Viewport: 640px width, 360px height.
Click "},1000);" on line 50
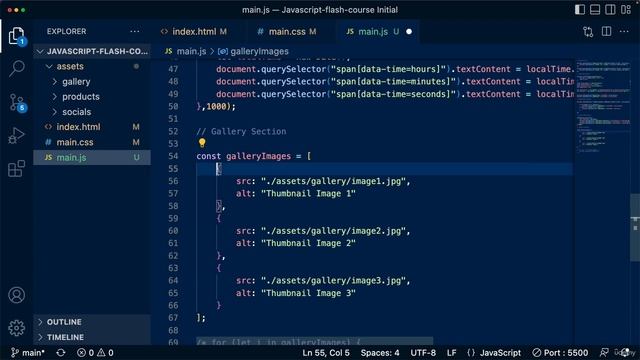point(216,107)
